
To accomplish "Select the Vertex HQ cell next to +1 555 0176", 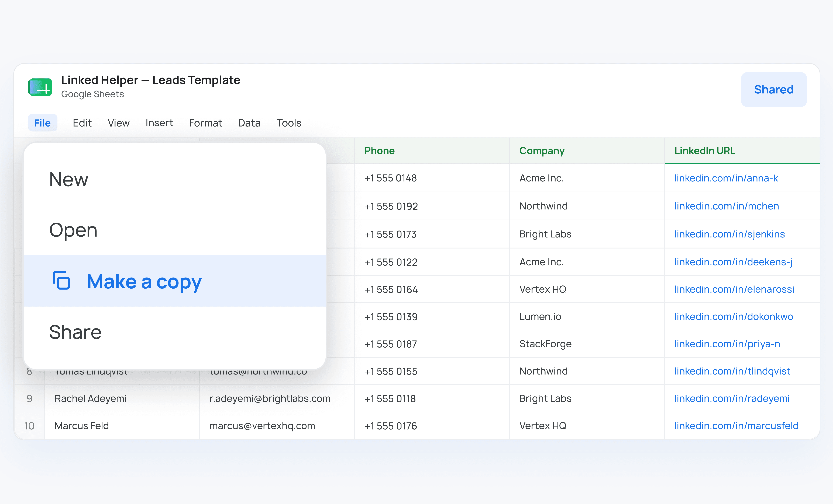I will tap(587, 426).
